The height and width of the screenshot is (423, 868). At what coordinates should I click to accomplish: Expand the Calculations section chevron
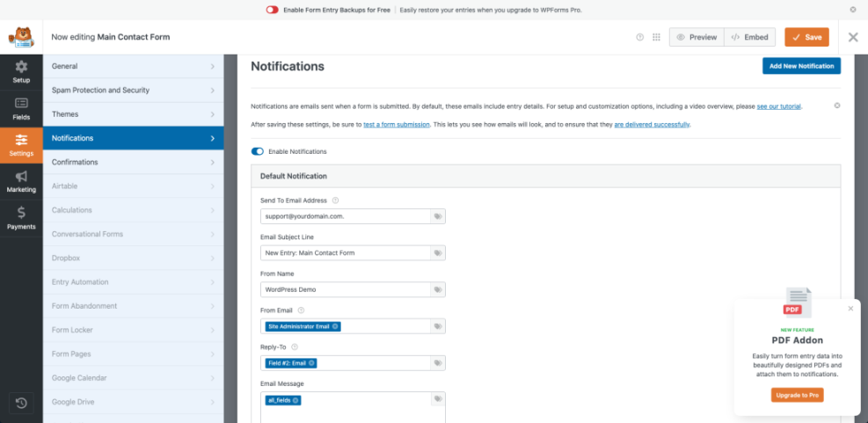tap(213, 210)
